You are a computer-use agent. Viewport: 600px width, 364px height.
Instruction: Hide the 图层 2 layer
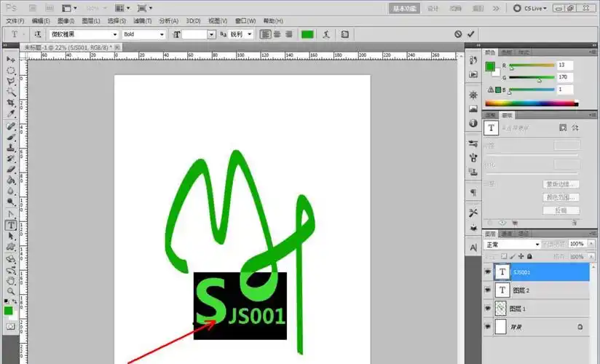(x=488, y=290)
